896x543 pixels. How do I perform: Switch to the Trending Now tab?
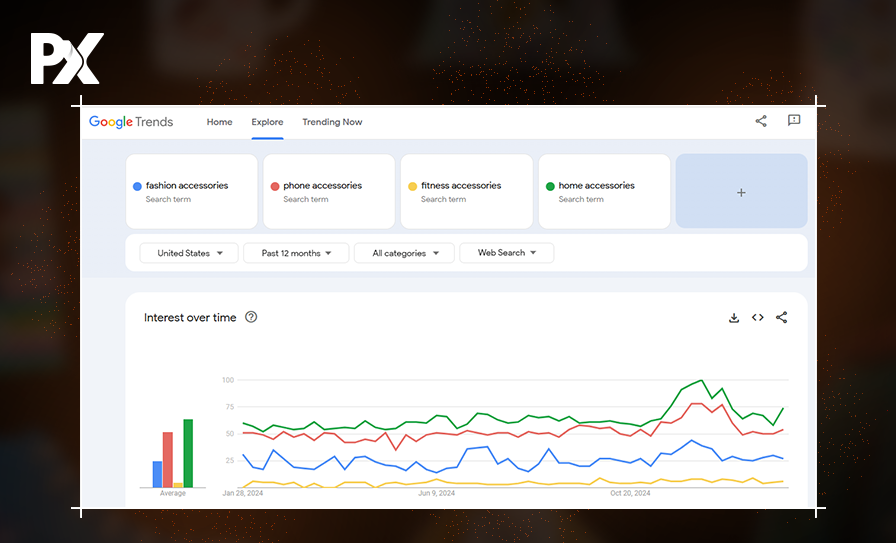332,122
